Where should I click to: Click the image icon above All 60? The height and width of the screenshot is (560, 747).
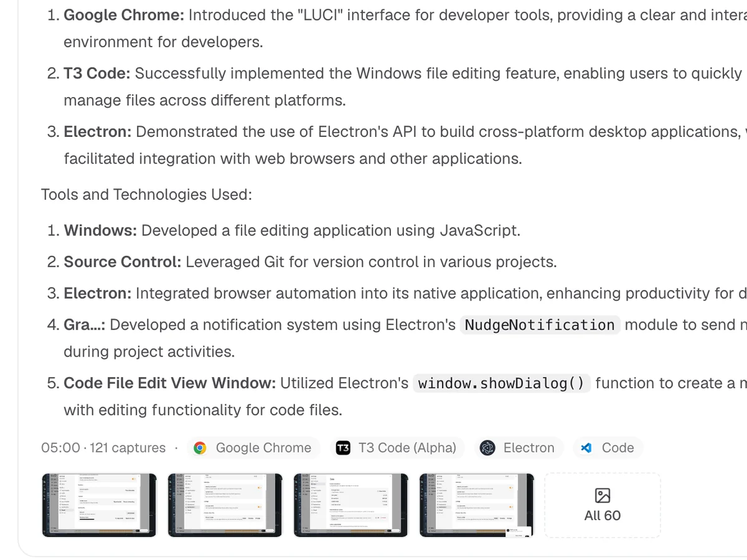pos(603,495)
